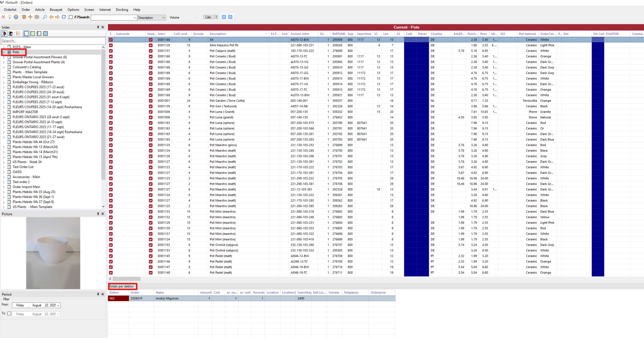Open the From date picker dropdown
Image resolution: width=644 pixels, height=338 pixels.
pyautogui.click(x=58, y=305)
